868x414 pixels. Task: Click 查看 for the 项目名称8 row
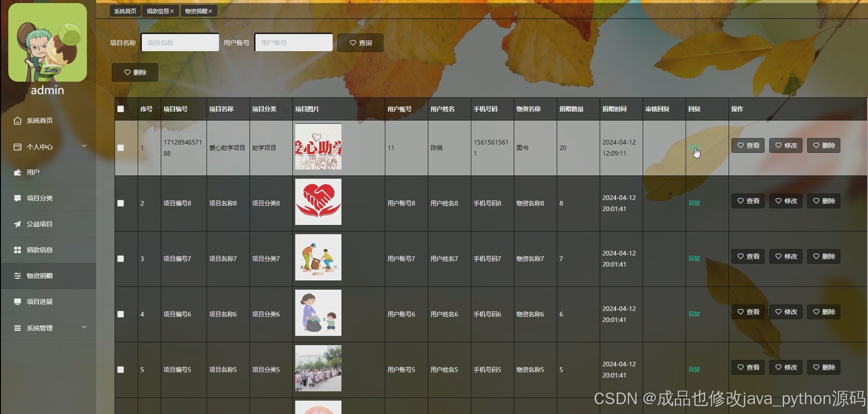point(748,201)
